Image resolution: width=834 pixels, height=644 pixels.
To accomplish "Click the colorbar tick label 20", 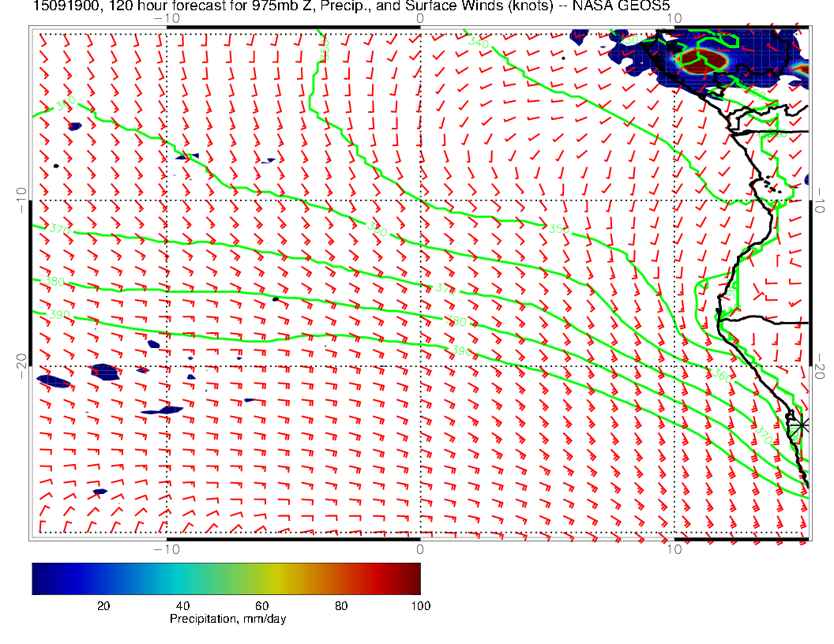I will 103,605.
